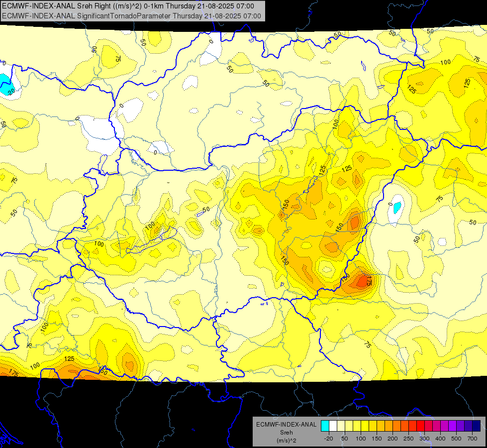Click the '(m/s)^2' unit label in legend
487x448 pixels.
coord(287,441)
